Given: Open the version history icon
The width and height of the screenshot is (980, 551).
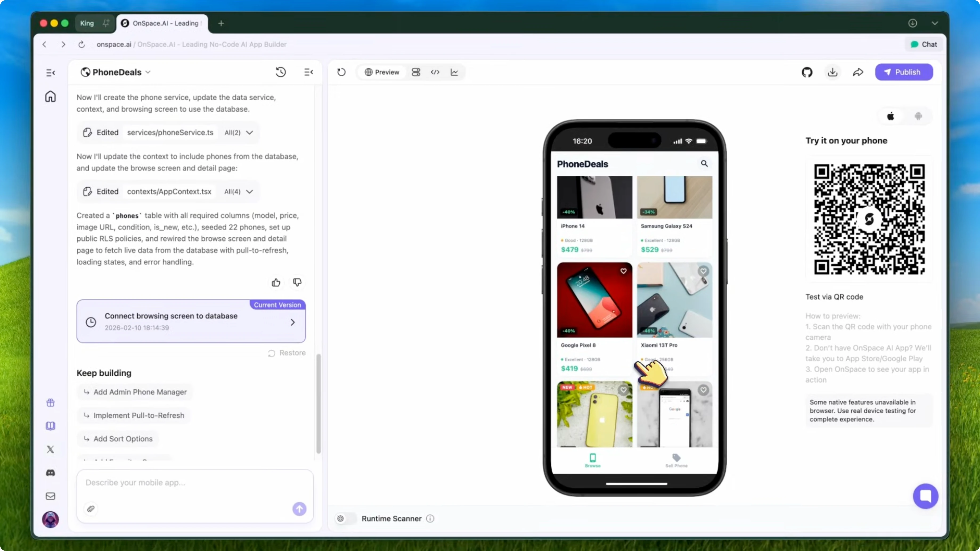Looking at the screenshot, I should coord(280,72).
